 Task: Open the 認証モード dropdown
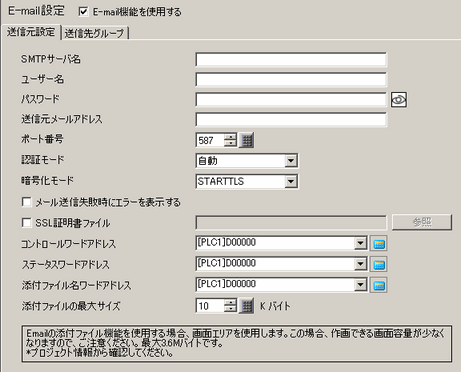[x=291, y=161]
